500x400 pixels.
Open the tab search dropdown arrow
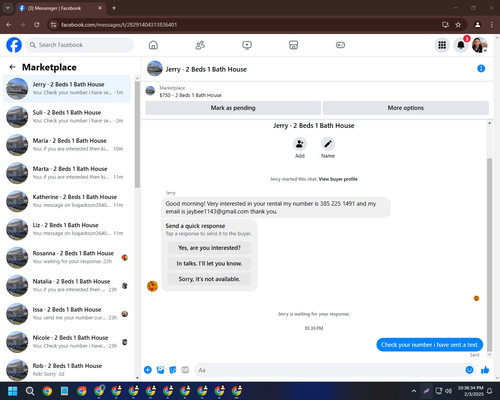8,8
